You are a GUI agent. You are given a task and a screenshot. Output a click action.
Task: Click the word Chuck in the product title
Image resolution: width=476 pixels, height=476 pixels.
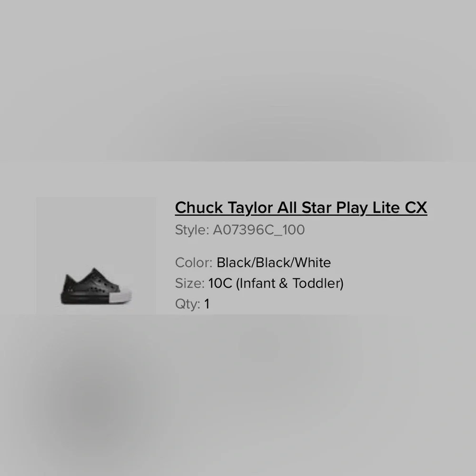[199, 208]
